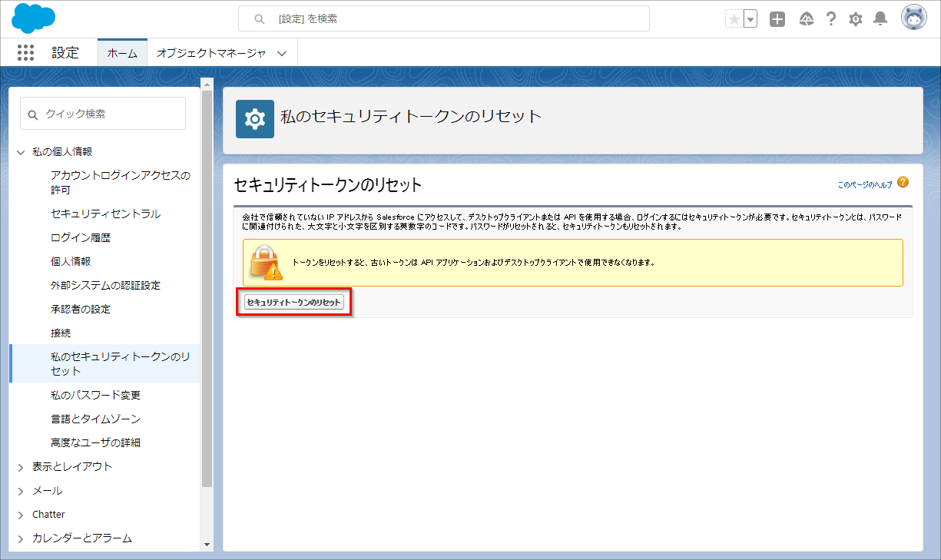Screen dimensions: 941x560
Task: Open the user profile avatar
Action: click(914, 18)
